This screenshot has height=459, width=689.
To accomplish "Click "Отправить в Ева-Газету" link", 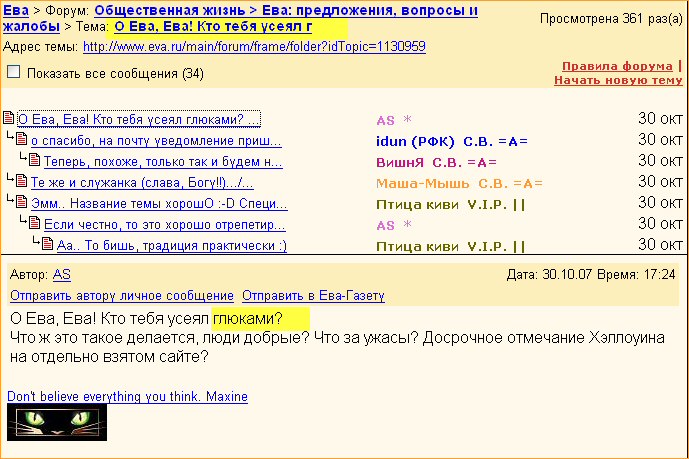I will (x=312, y=296).
